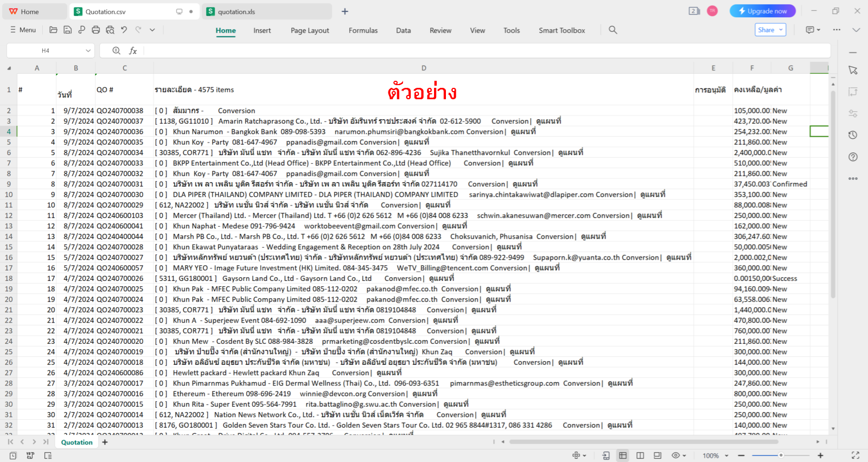
Task: Click the TR user avatar
Action: 712,11
